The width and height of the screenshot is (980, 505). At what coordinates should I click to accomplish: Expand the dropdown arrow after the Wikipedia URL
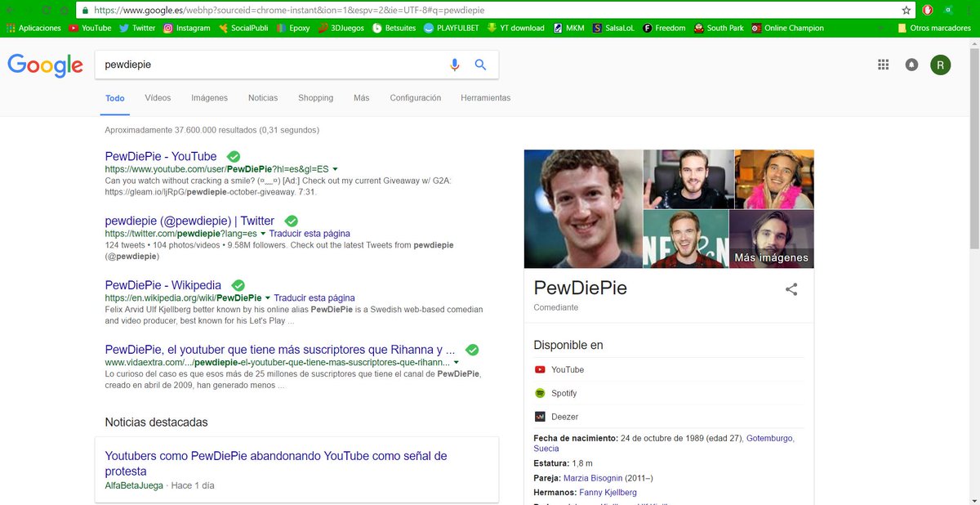click(268, 298)
